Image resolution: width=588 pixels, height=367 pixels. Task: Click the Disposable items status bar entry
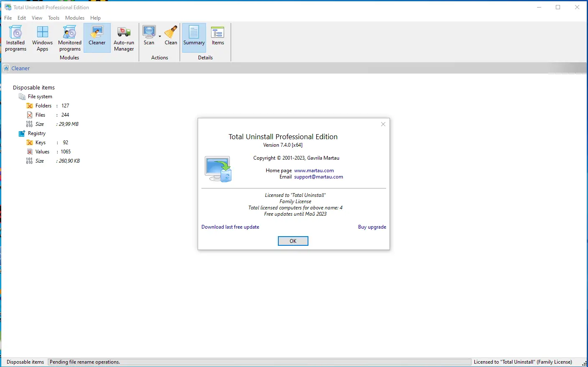tap(25, 362)
